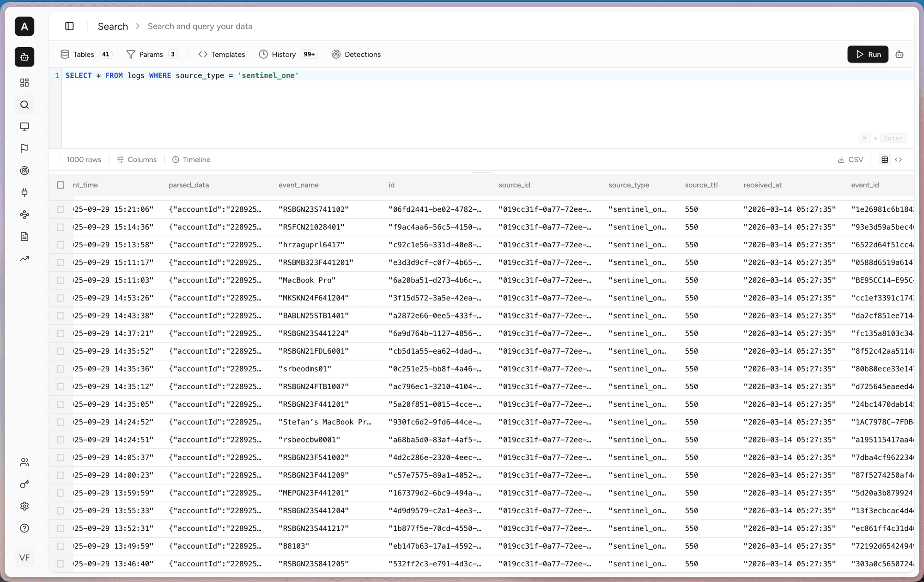This screenshot has height=582, width=924.
Task: Select the row checkbox for MacBook Pro
Action: (61, 280)
